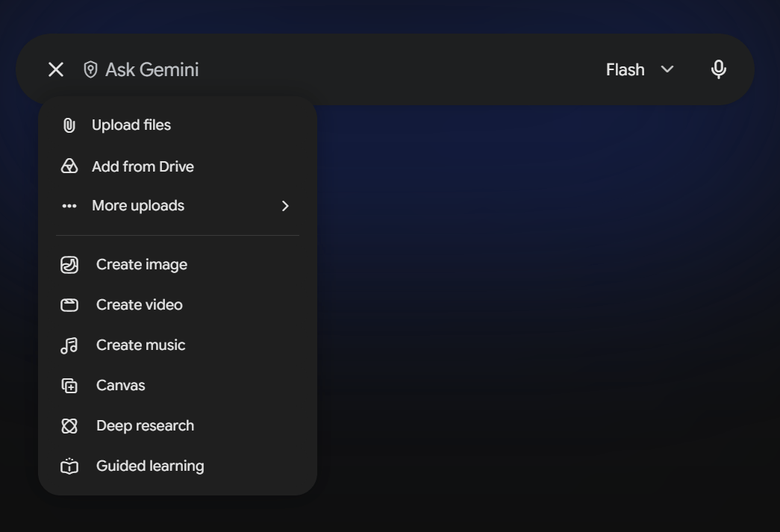Open the Flash model dropdown

tap(640, 69)
